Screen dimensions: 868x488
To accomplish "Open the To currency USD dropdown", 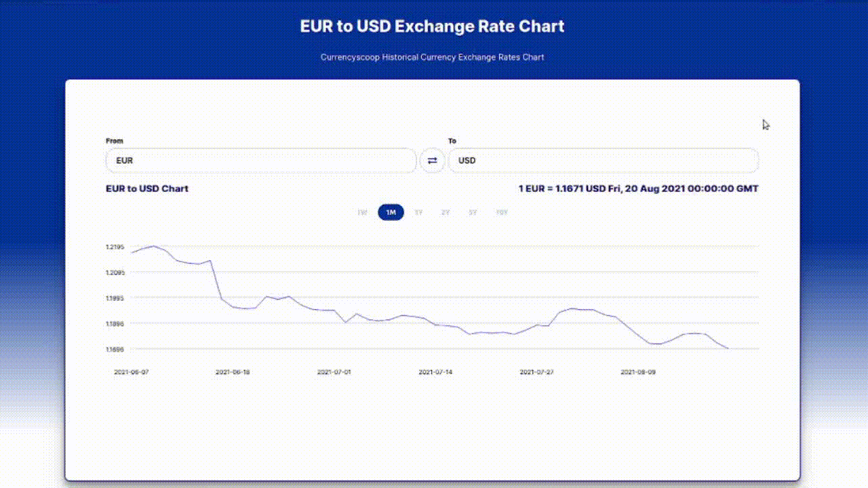I will [x=603, y=161].
